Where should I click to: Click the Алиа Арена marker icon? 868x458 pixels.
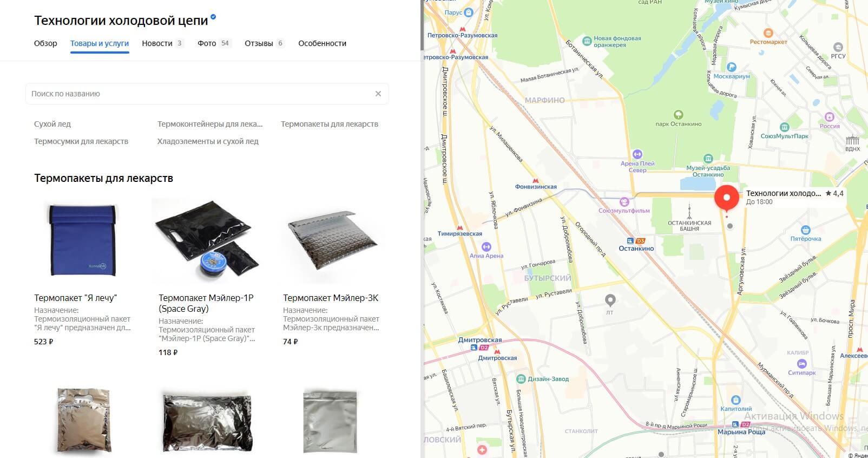[x=486, y=247]
